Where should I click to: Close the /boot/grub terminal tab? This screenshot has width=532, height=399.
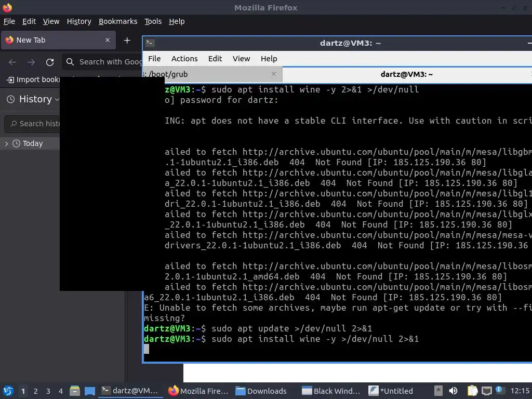(x=274, y=74)
